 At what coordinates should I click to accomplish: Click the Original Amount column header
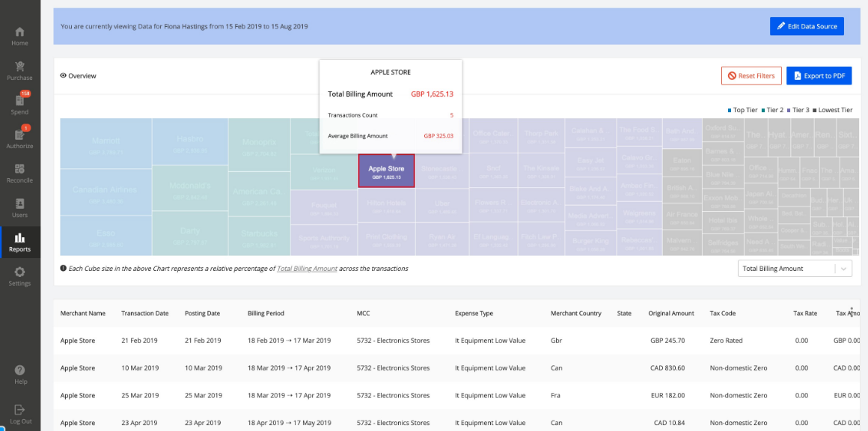pos(671,314)
